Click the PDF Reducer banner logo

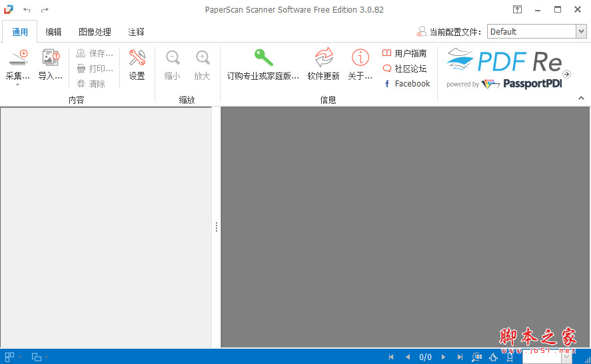pyautogui.click(x=504, y=68)
